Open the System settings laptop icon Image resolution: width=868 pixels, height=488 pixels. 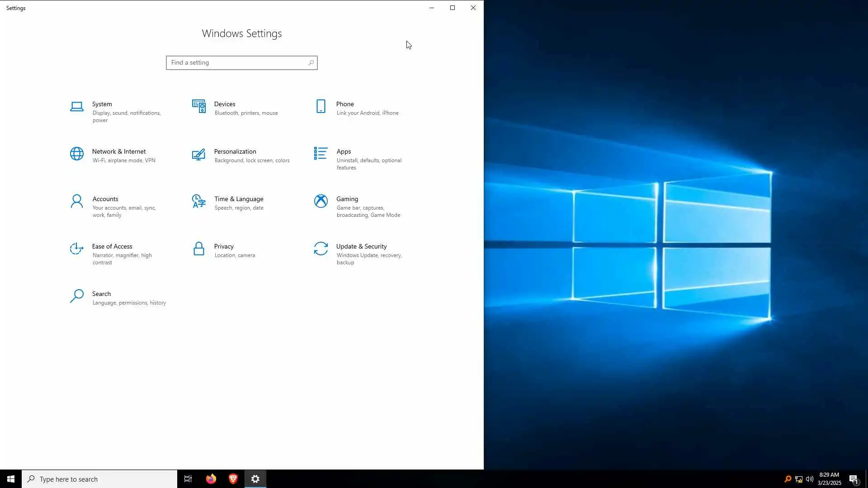click(x=77, y=107)
